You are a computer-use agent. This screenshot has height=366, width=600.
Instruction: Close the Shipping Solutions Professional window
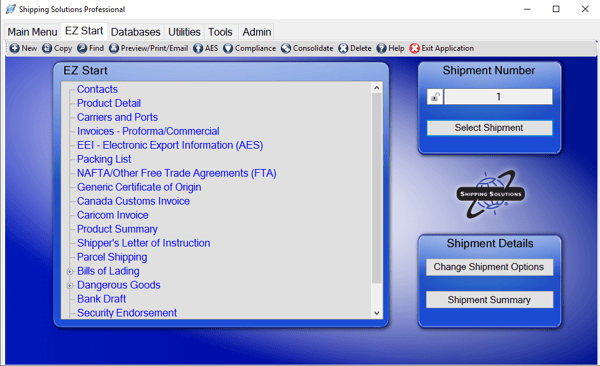pos(585,9)
